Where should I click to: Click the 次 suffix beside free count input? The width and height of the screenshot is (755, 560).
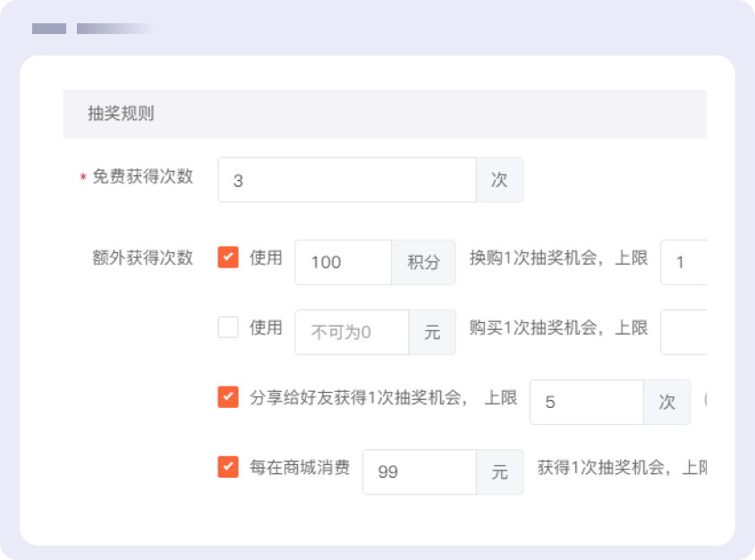(499, 180)
